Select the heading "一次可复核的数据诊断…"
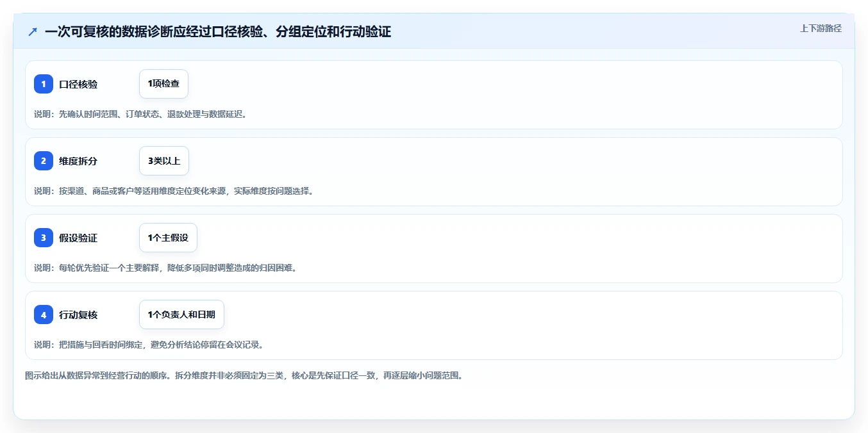 click(218, 32)
